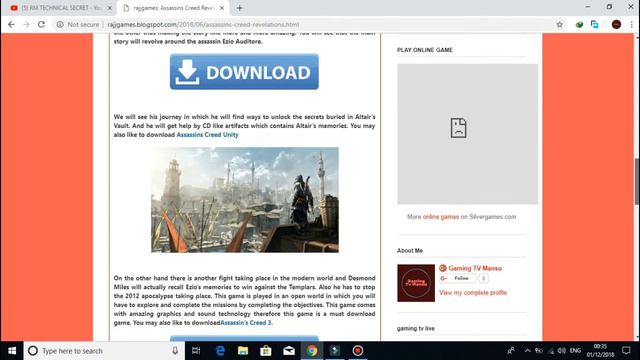Open the Action Center notifications icon
The image size is (640, 360).
click(x=626, y=351)
